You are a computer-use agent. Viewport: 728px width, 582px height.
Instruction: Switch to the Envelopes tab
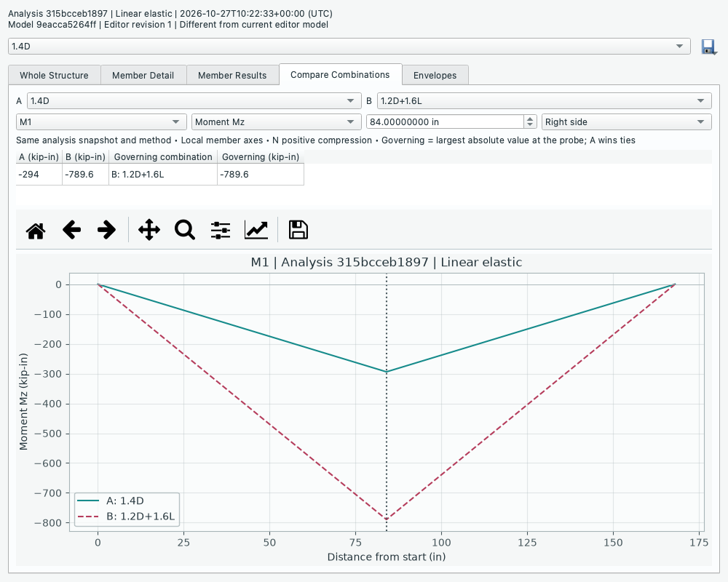pyautogui.click(x=435, y=75)
